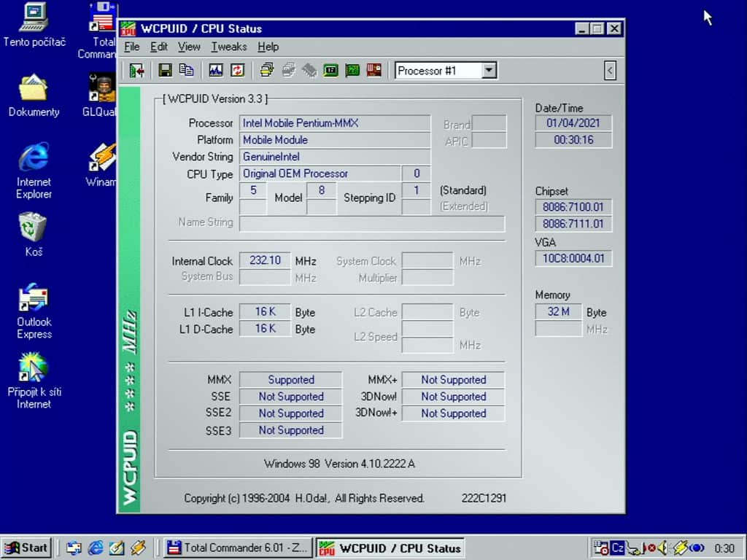Open the Processor #1 dropdown
Image resolution: width=747 pixels, height=560 pixels.
point(489,71)
